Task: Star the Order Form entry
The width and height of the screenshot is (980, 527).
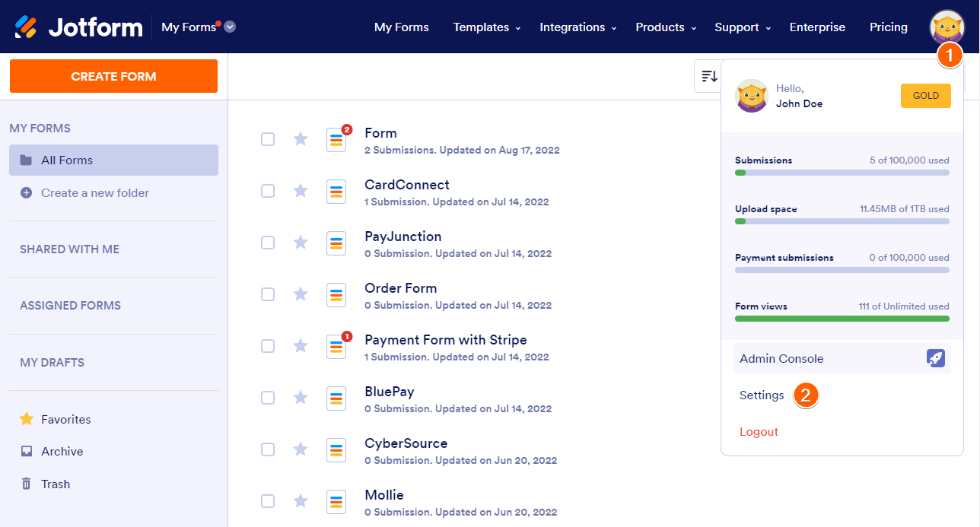Action: pos(301,294)
